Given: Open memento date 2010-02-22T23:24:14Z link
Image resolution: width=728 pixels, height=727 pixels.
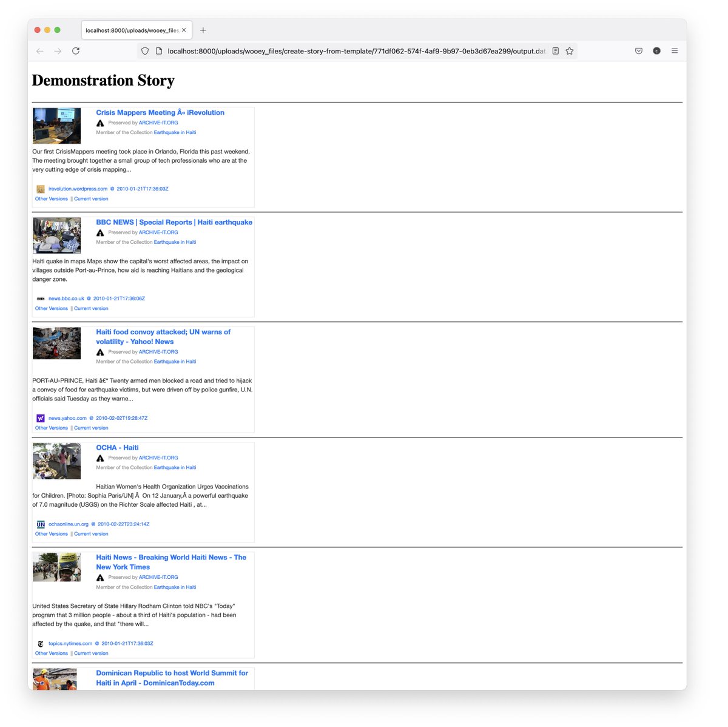Looking at the screenshot, I should click(124, 524).
